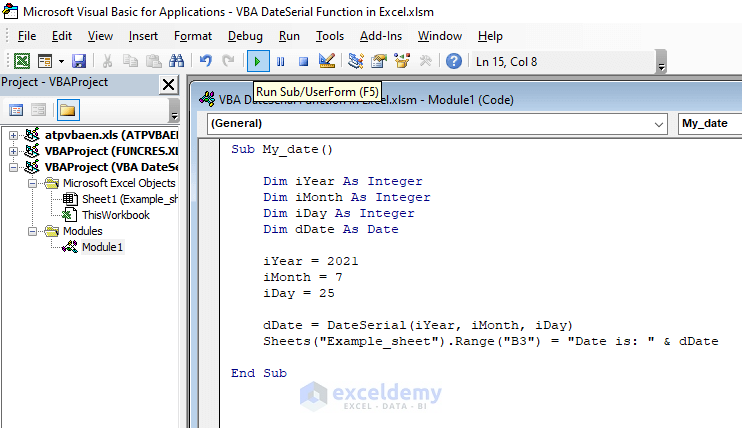Click the Copy icon in toolbar

pyautogui.click(x=130, y=61)
